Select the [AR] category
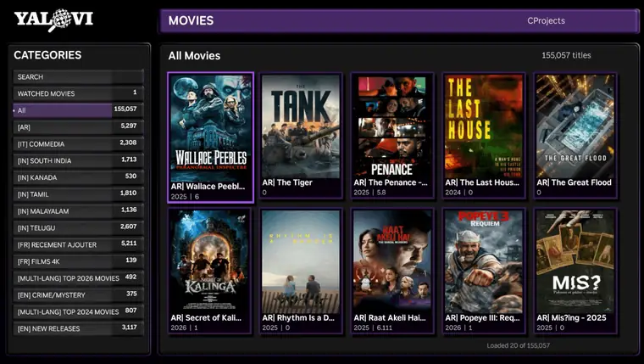Screen dimensions: 644x364 click(78, 127)
